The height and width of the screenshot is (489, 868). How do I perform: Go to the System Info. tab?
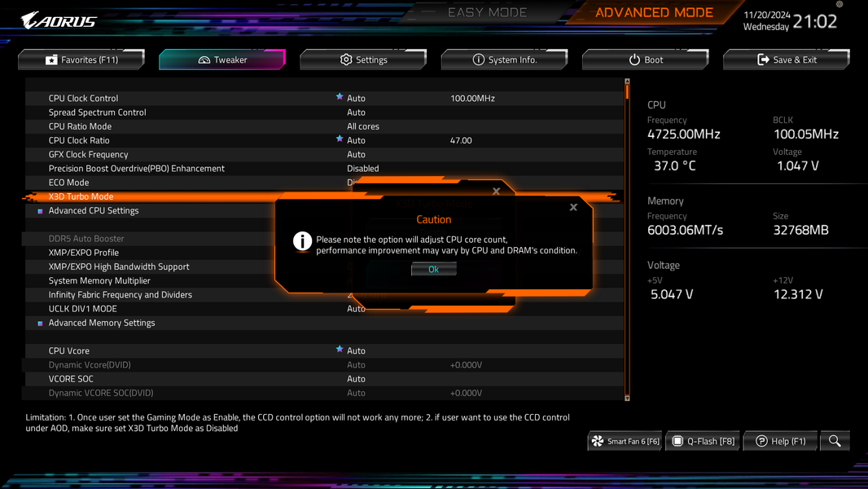coord(504,59)
